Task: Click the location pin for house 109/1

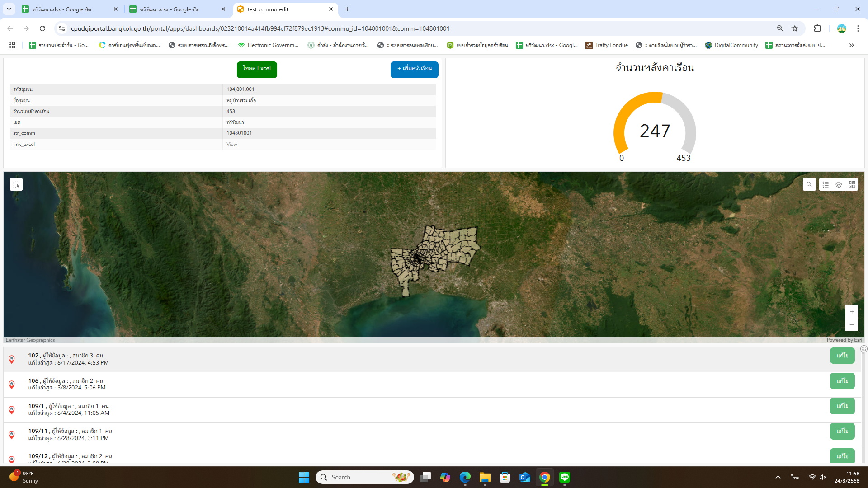Action: pyautogui.click(x=12, y=410)
